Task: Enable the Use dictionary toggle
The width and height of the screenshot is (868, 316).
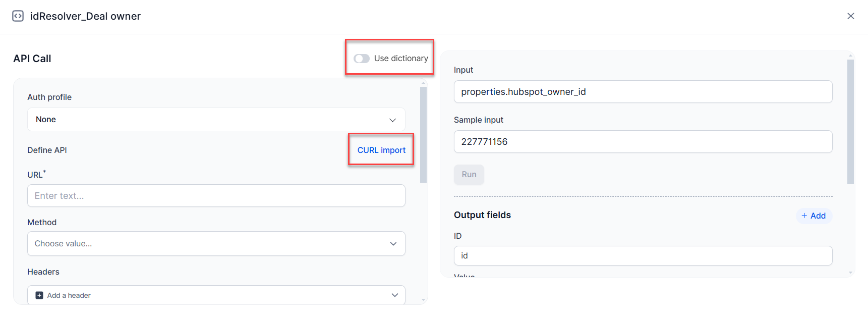Action: 362,59
